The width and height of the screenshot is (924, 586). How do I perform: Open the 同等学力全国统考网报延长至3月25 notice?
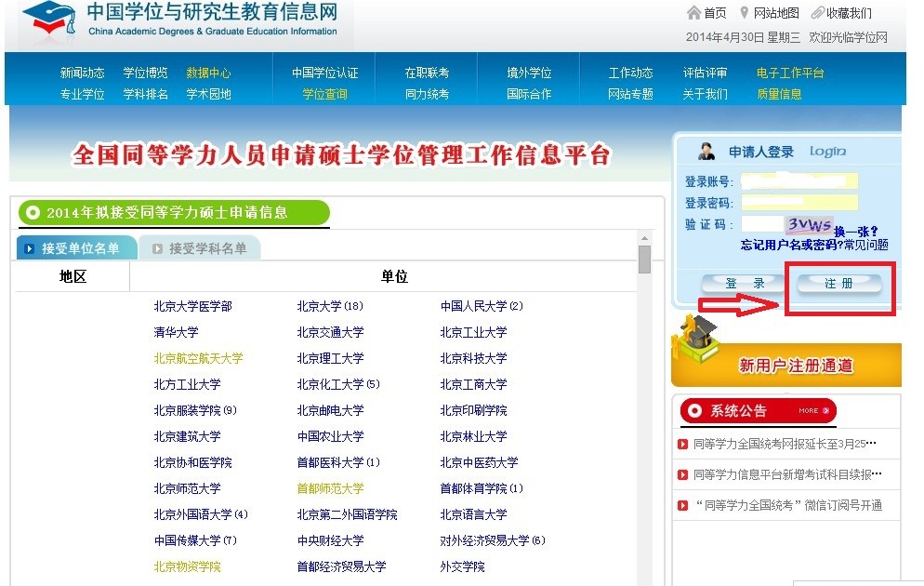[x=785, y=444]
